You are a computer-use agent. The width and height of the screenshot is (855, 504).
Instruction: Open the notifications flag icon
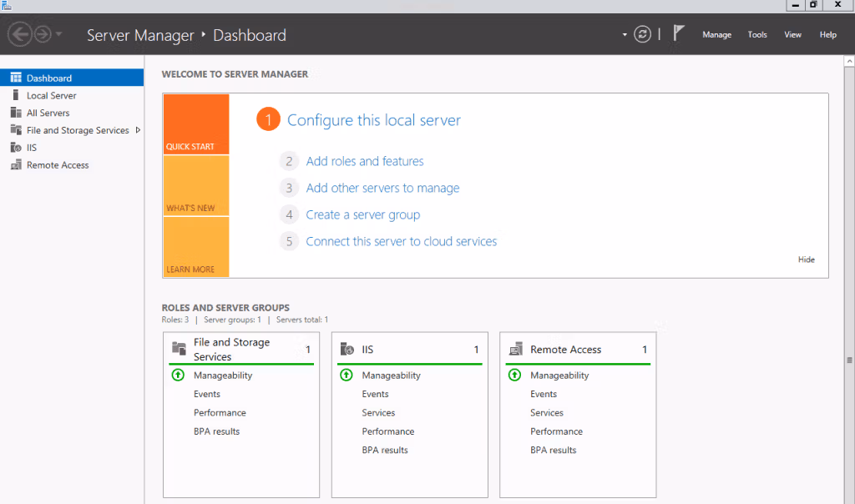(679, 33)
